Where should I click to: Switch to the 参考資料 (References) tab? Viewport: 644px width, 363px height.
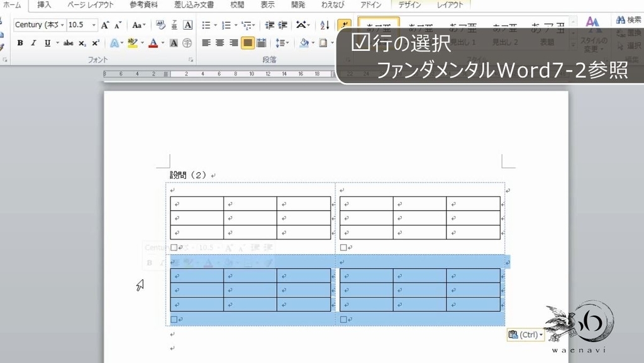tap(144, 5)
